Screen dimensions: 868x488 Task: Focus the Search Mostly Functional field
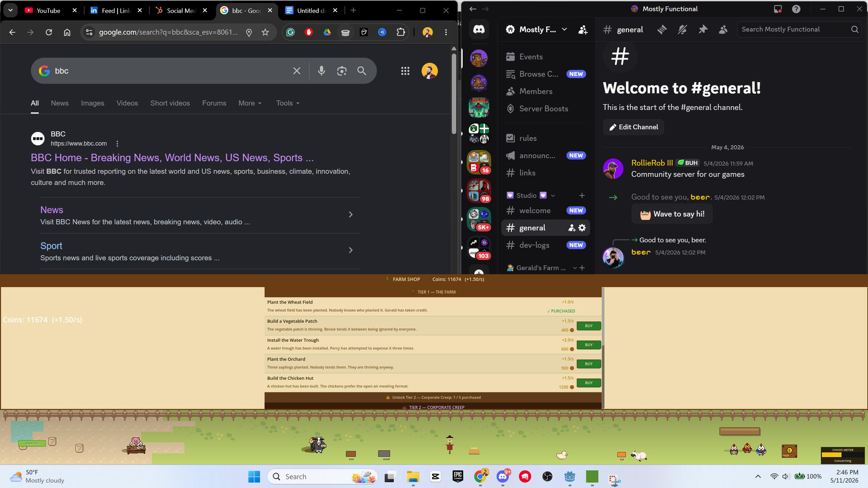[799, 29]
